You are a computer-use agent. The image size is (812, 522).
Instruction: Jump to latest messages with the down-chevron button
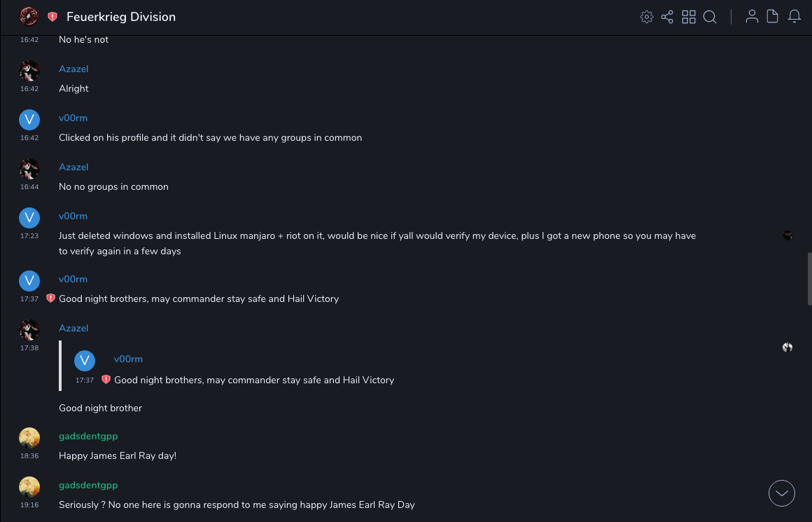tap(782, 493)
